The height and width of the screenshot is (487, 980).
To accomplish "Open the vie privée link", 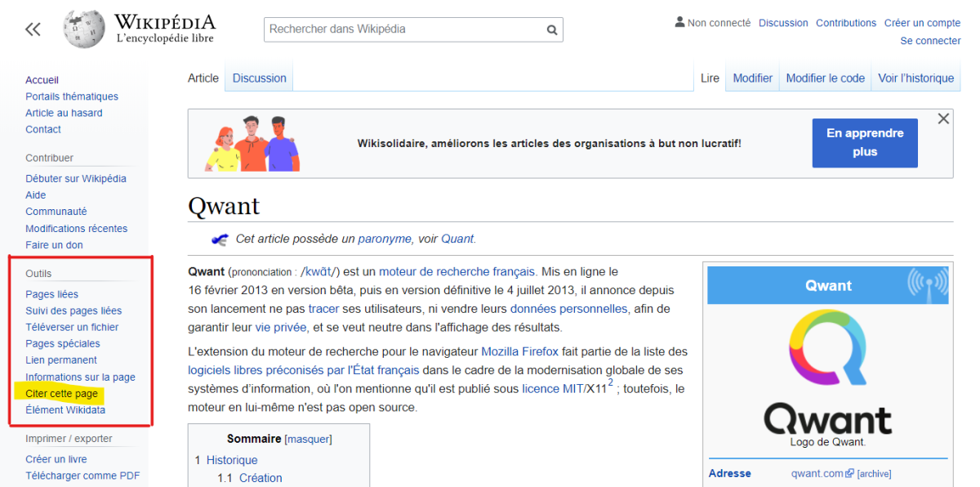I will click(x=281, y=327).
